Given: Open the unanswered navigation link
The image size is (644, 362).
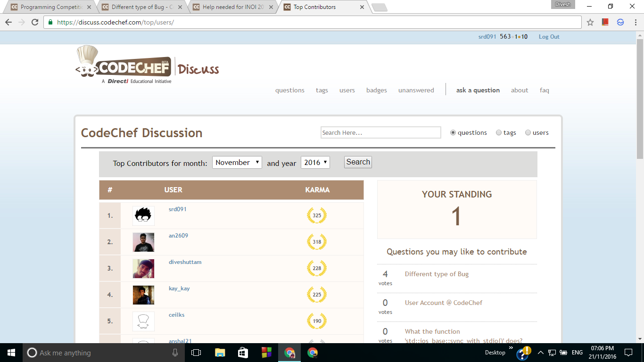Looking at the screenshot, I should click(416, 90).
